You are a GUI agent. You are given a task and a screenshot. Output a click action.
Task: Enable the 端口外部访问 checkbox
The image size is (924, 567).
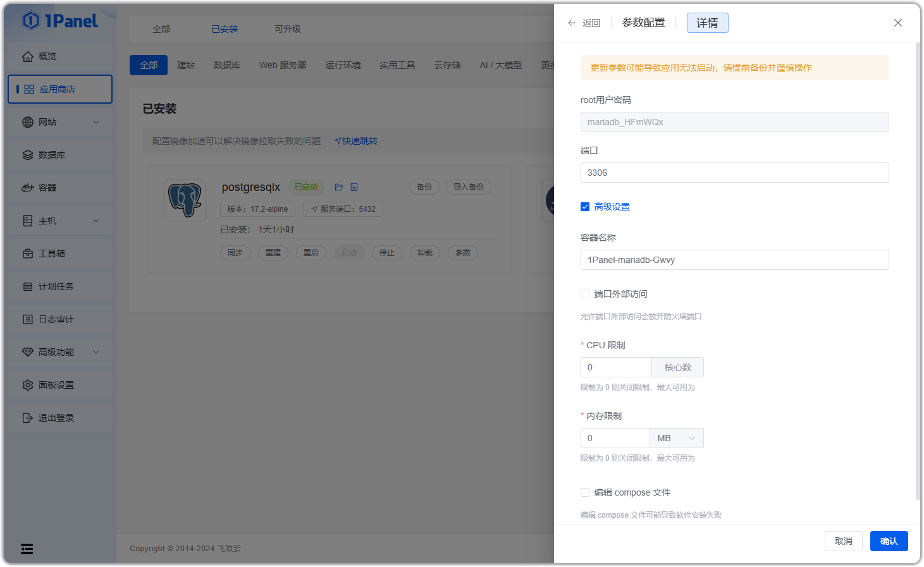585,294
